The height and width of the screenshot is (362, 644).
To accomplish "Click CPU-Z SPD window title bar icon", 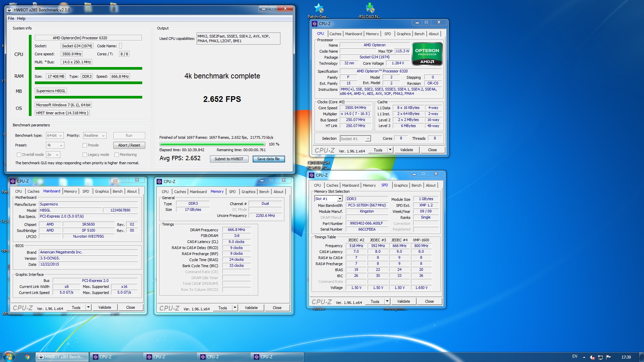I will coord(312,175).
